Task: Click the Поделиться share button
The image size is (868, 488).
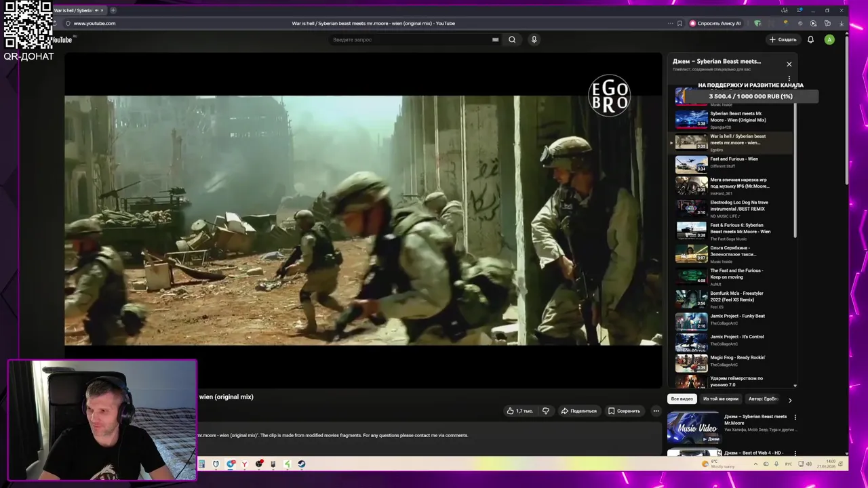Action: pyautogui.click(x=578, y=411)
